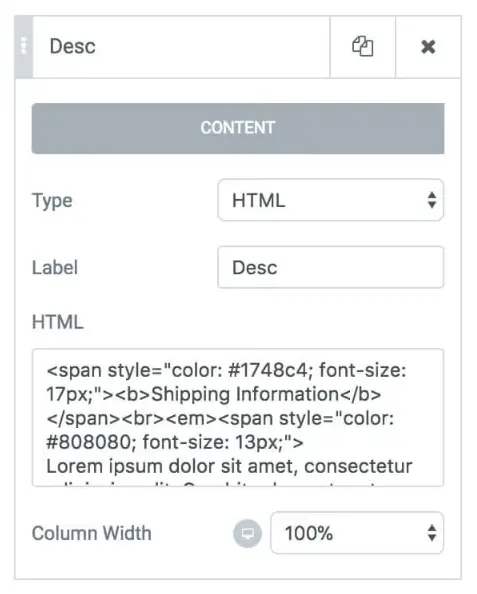Grab the Desc item drag handle
The image size is (477, 594).
[23, 47]
